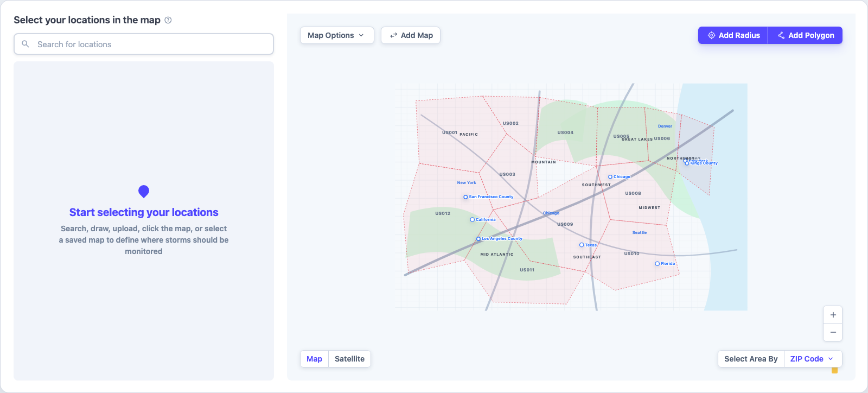
Task: Click the MIDWEST region label
Action: pyautogui.click(x=649, y=207)
